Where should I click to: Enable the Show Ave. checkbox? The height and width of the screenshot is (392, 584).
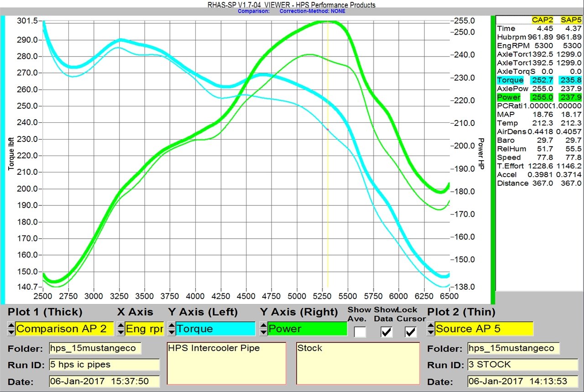point(360,332)
